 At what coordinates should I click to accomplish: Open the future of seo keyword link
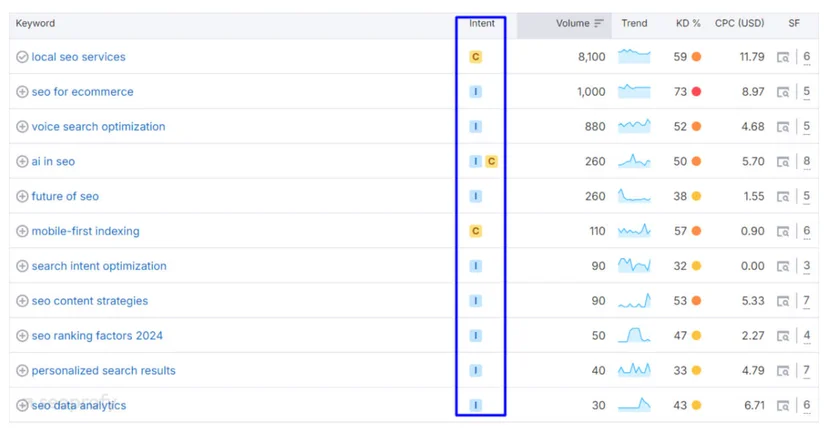point(65,196)
